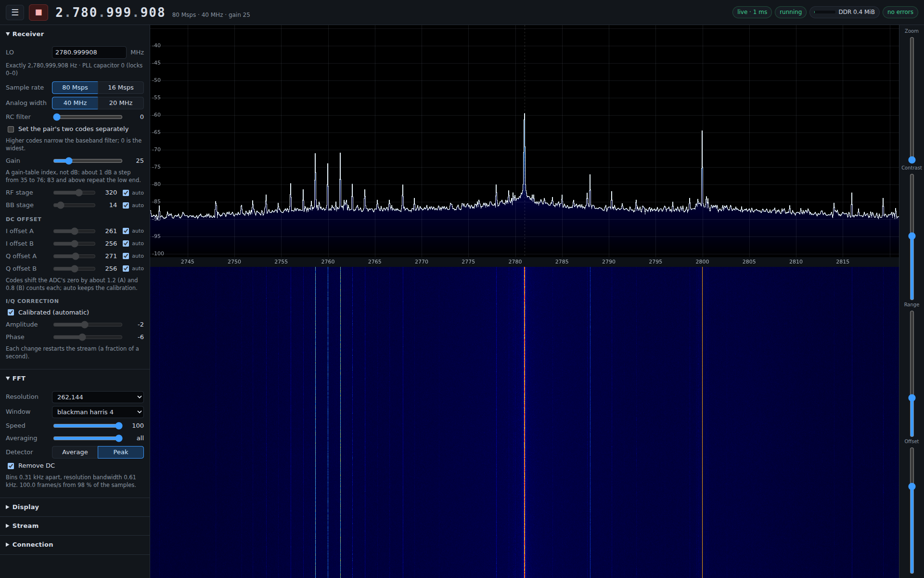Collapse the FFT section
This screenshot has height=578, width=924.
(x=16, y=379)
